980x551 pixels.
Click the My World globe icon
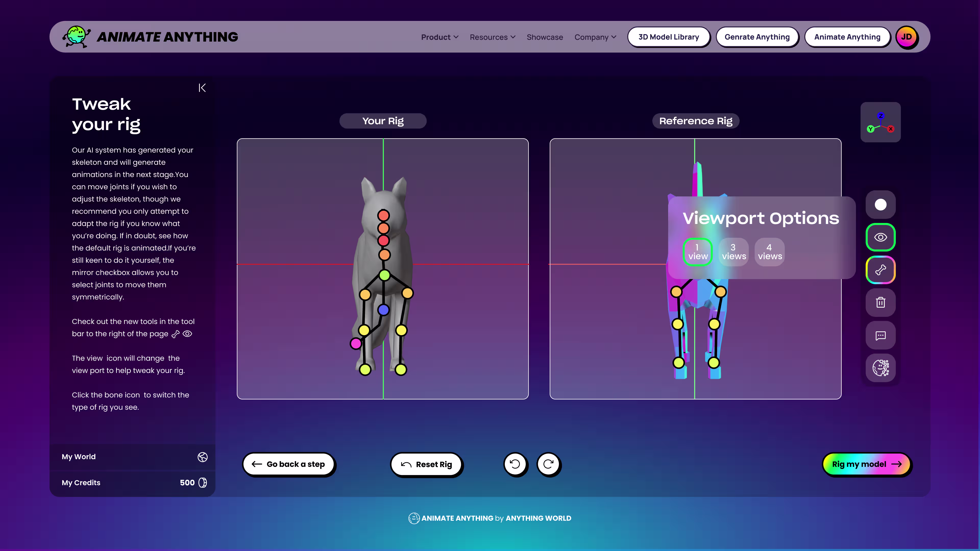pos(202,457)
